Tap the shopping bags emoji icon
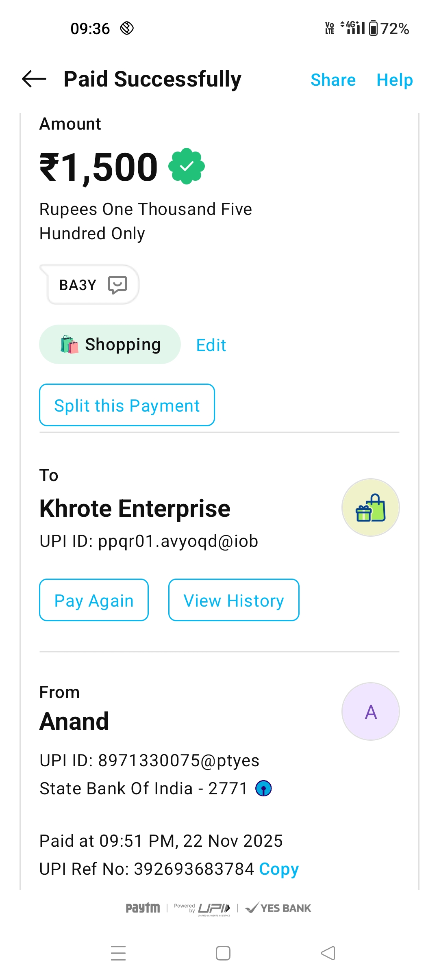 click(x=70, y=345)
